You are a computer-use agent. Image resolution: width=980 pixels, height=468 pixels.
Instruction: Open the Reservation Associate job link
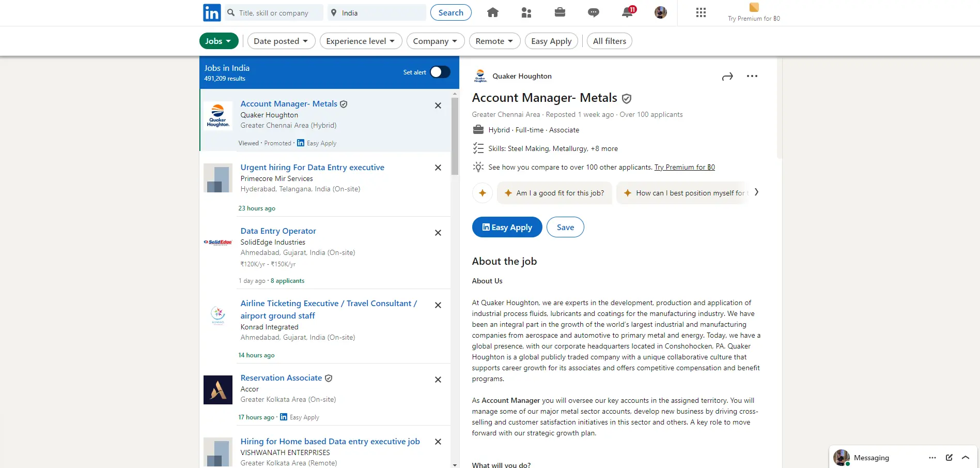tap(281, 378)
